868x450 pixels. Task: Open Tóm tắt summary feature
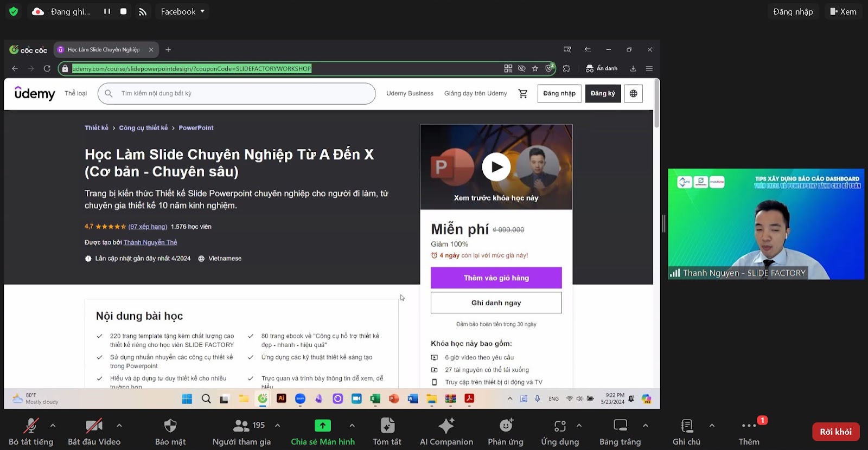pyautogui.click(x=387, y=432)
